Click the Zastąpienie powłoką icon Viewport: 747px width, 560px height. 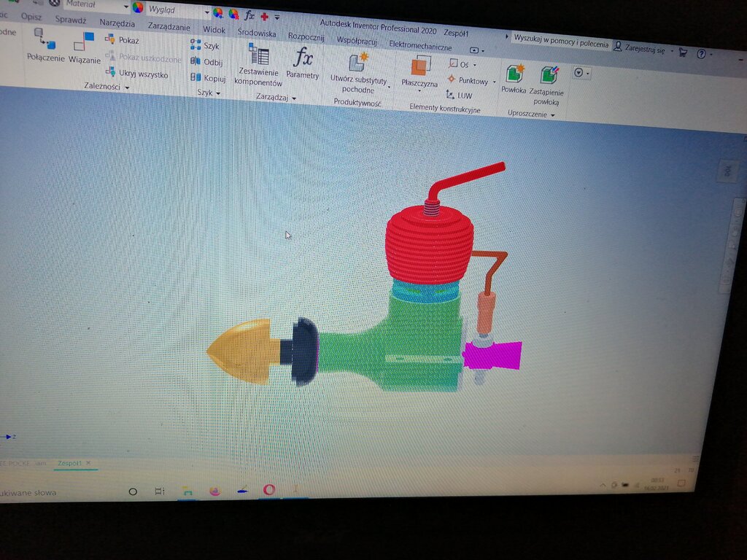[x=548, y=75]
